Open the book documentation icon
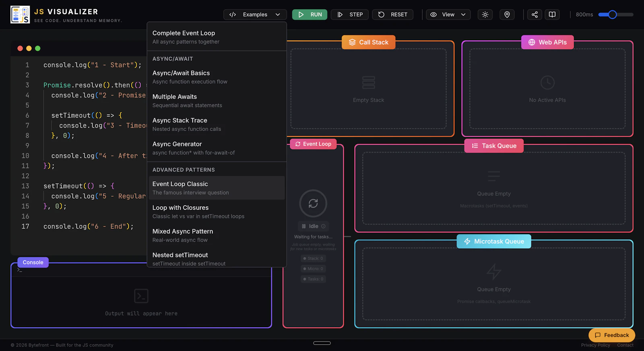644x351 pixels. 552,15
